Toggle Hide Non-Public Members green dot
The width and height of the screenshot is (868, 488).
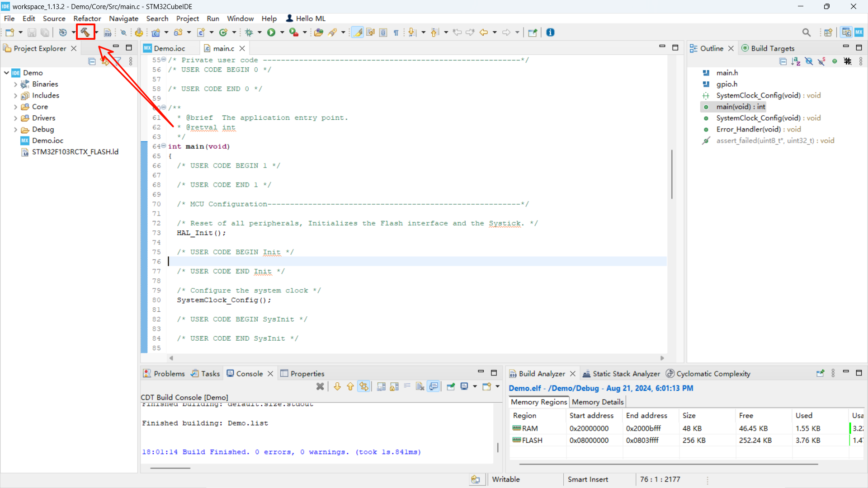tap(835, 61)
